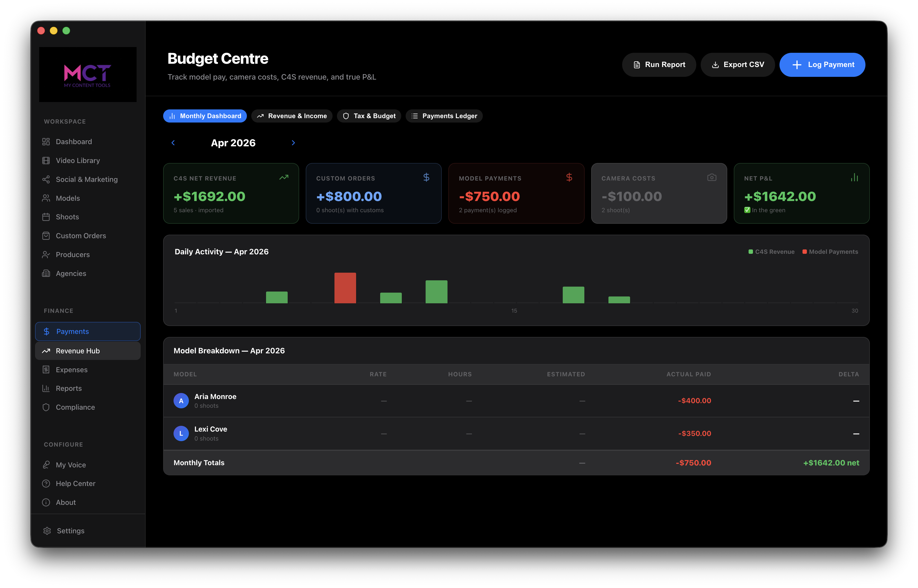Select the Payments dollar icon

46,331
